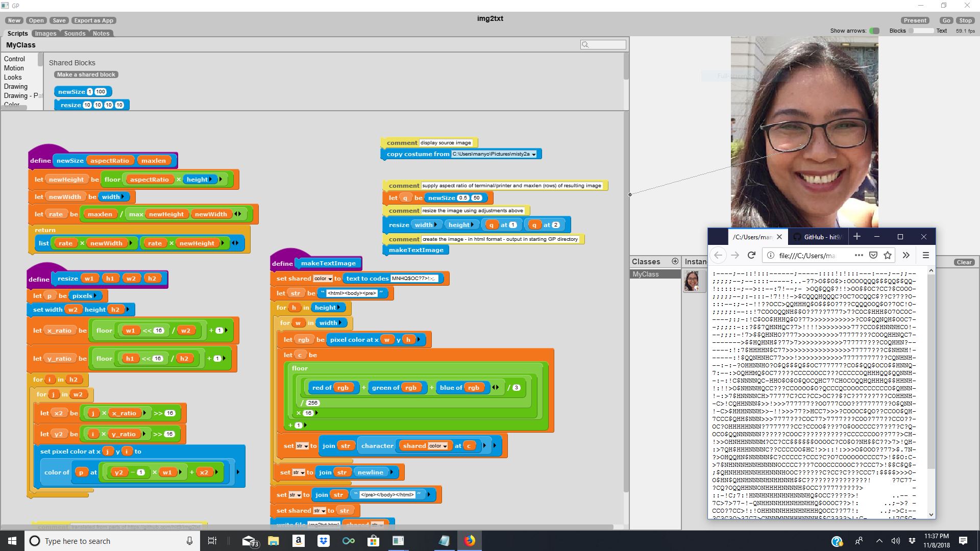Open Windows Start menu
980x551 pixels.
[x=12, y=541]
